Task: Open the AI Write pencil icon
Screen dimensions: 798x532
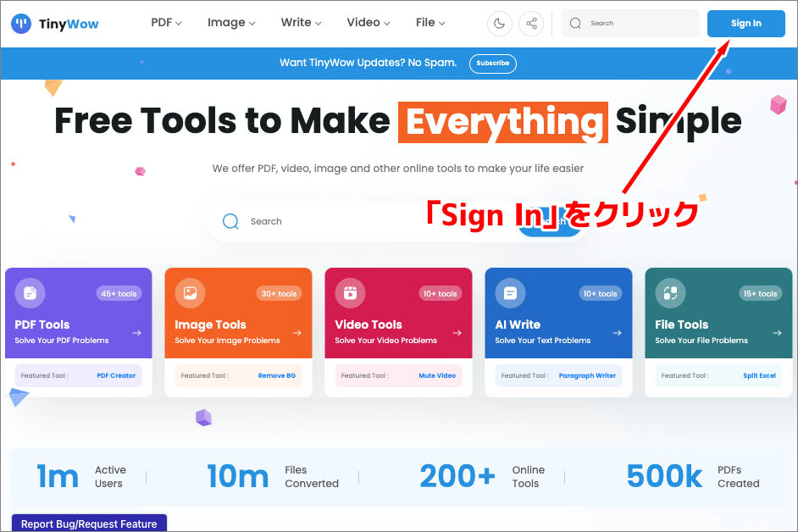Action: [510, 293]
